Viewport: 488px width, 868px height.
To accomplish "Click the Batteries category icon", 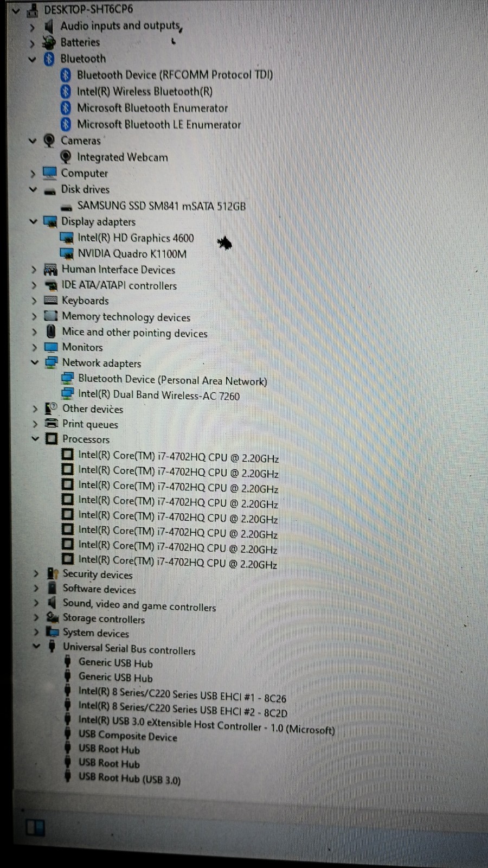I will (x=49, y=42).
